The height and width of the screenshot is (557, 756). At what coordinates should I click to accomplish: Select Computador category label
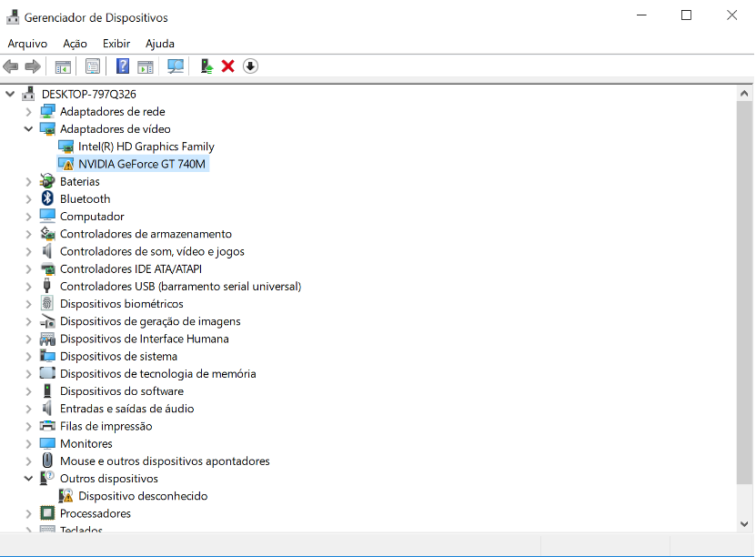92,216
